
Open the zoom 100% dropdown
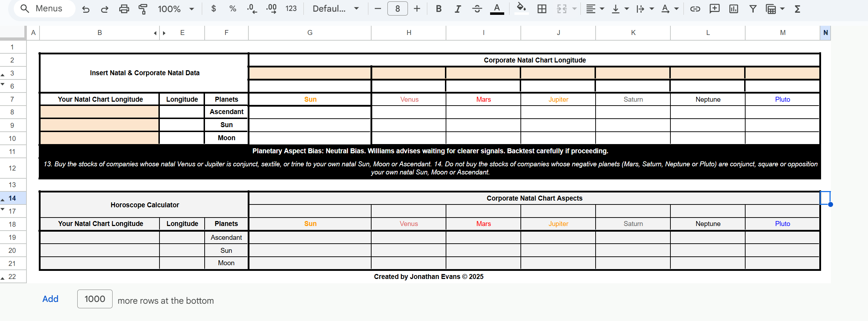[x=176, y=9]
